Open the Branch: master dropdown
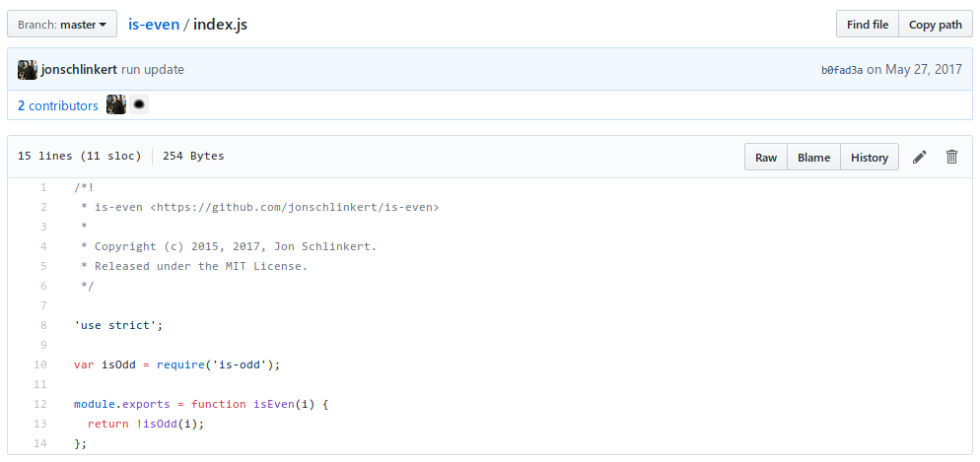 [x=62, y=25]
